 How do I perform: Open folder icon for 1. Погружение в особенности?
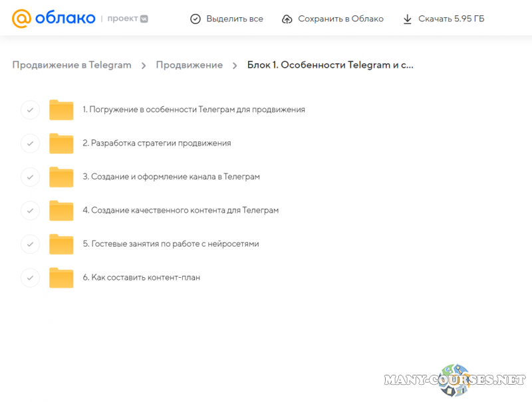point(61,110)
